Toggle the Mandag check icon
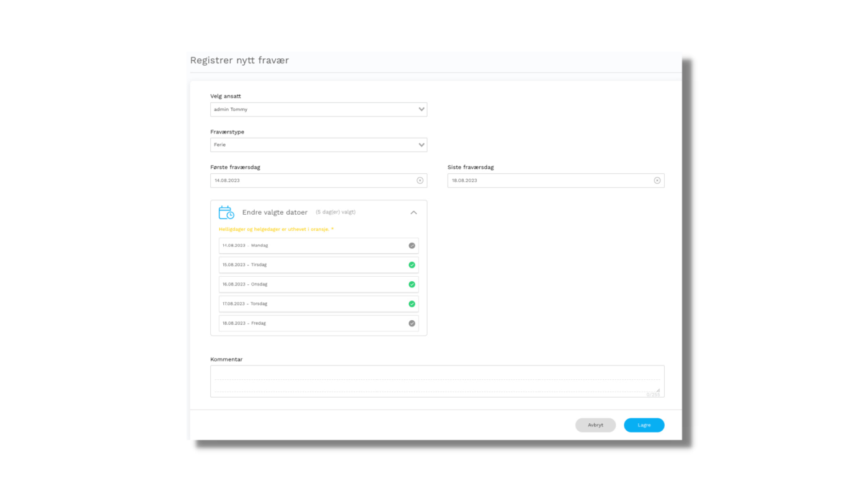868x489 pixels. pyautogui.click(x=412, y=246)
